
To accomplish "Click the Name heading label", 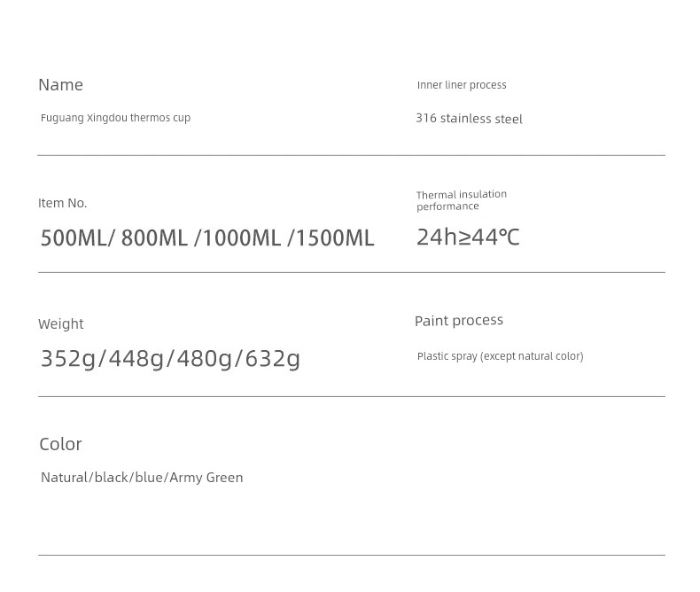I will pyautogui.click(x=60, y=85).
